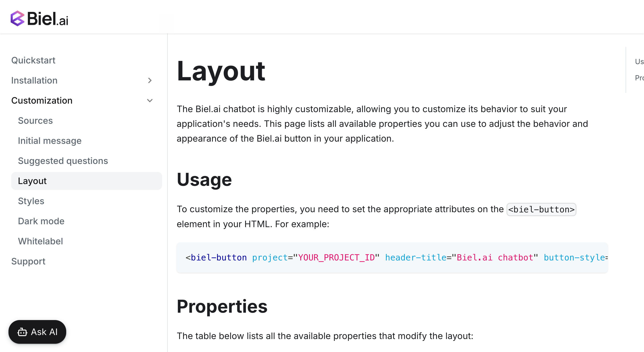Go to Dark mode page

coord(41,221)
